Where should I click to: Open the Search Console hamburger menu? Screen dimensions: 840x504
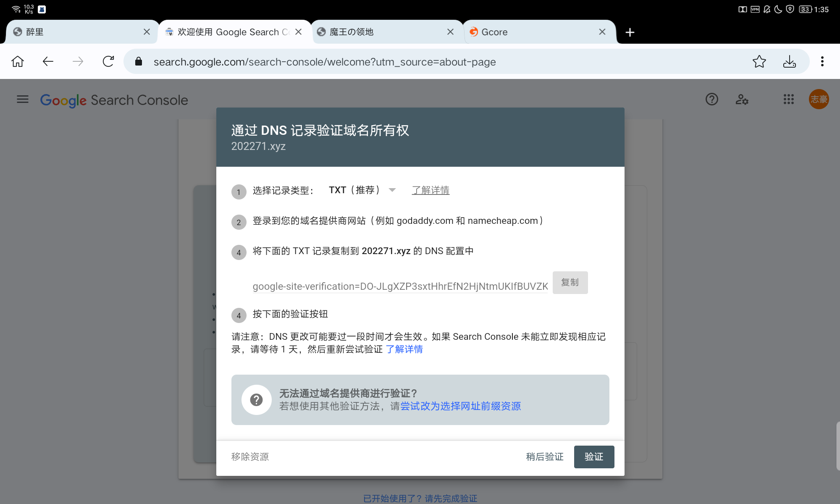tap(23, 100)
